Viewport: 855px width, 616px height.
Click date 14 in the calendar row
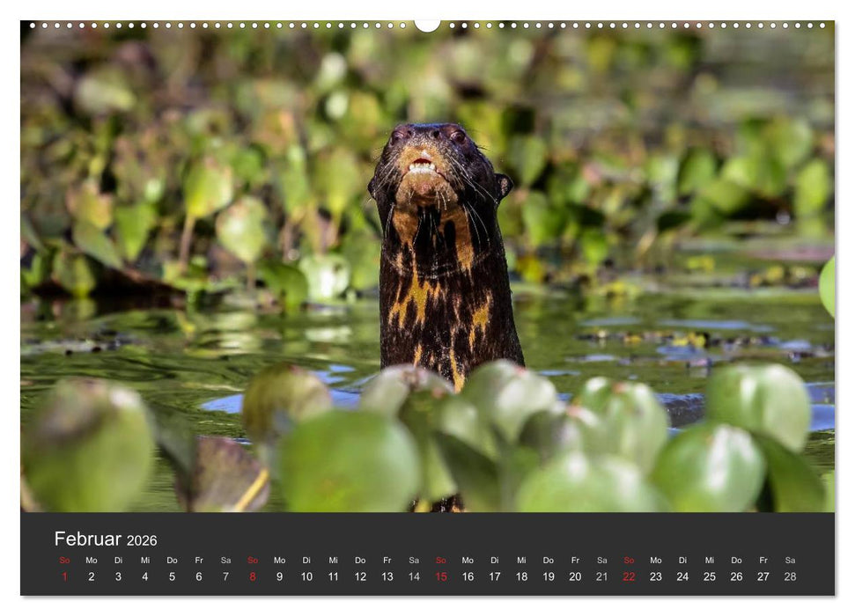pos(414,576)
